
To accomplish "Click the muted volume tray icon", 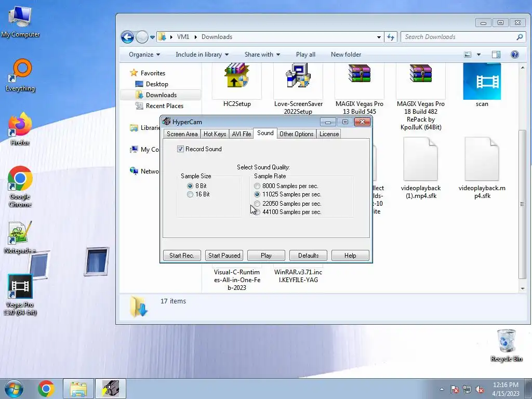I will 480,389.
